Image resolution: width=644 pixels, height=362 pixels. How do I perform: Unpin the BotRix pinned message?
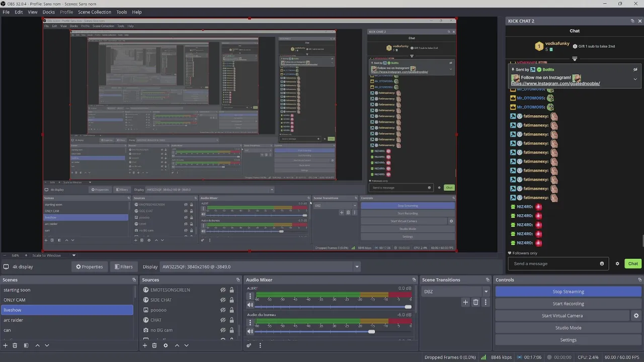coord(635,69)
